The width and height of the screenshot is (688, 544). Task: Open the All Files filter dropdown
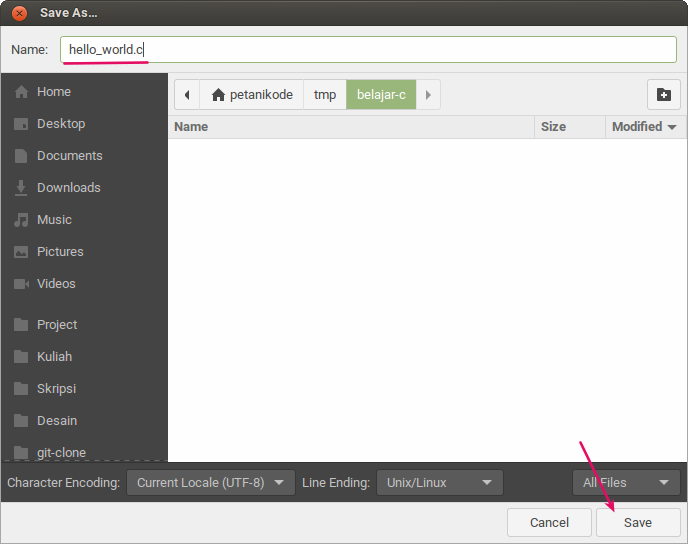626,483
